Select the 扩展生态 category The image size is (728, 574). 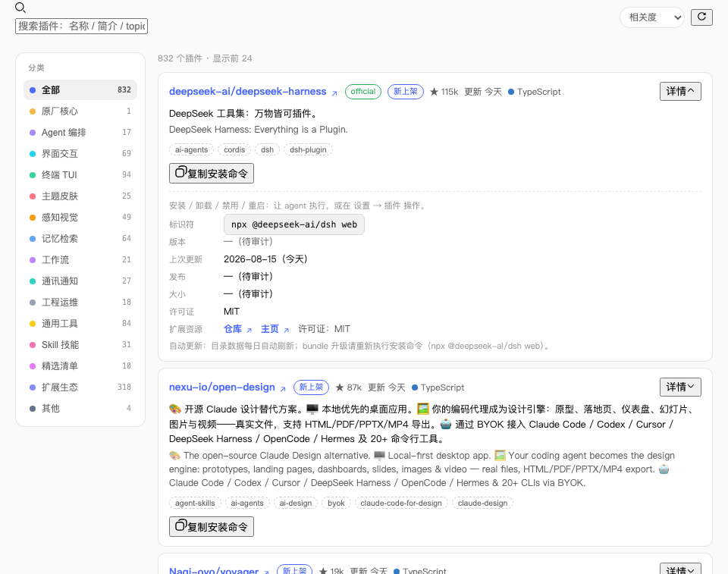80,387
